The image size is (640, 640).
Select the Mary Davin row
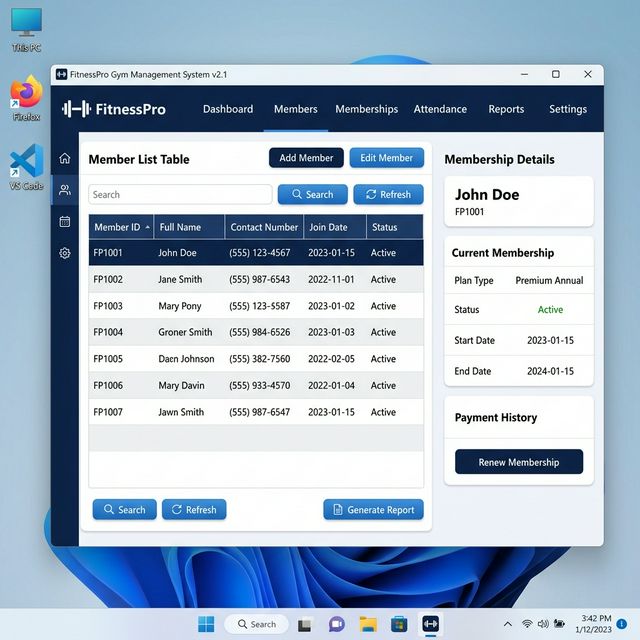click(x=256, y=385)
